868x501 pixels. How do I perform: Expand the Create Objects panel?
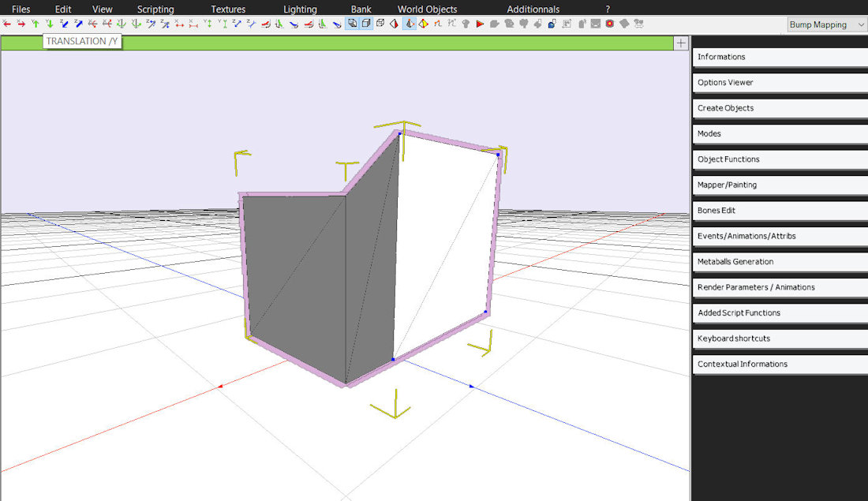[x=780, y=108]
